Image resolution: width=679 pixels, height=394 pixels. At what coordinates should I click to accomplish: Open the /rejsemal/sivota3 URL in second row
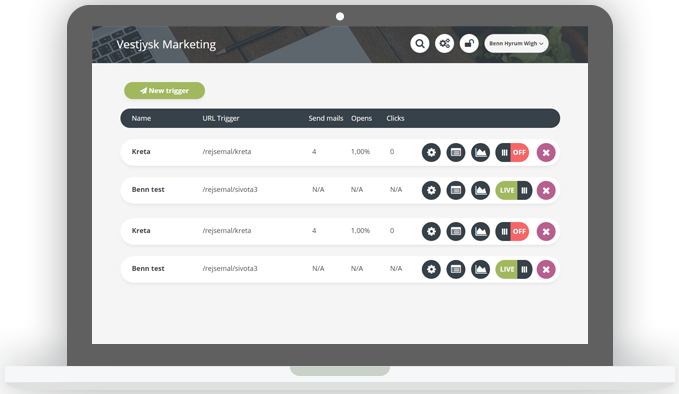coord(230,189)
